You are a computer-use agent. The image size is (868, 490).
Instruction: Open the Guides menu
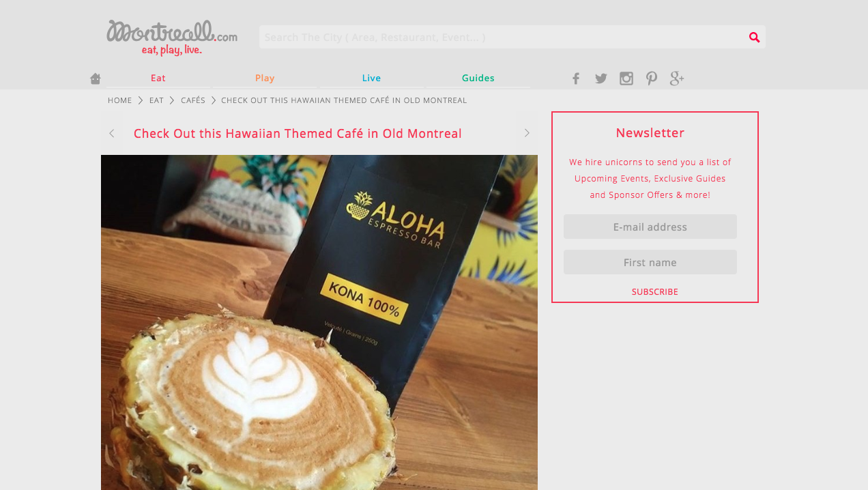click(x=478, y=78)
